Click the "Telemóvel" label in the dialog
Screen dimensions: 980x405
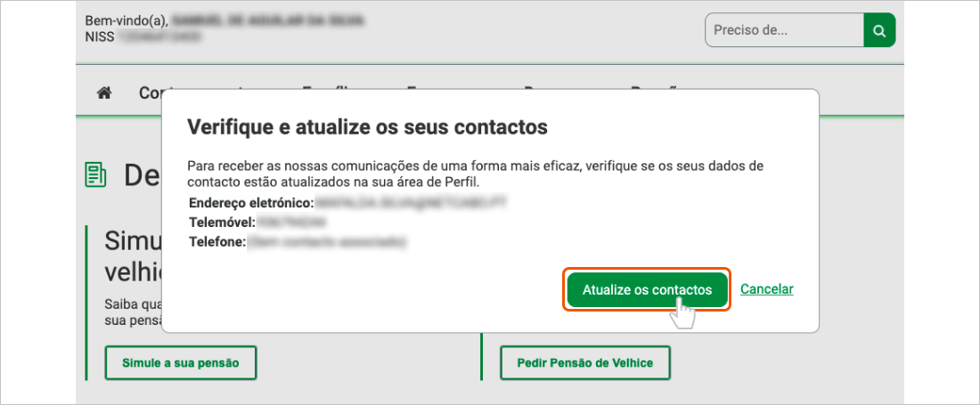coord(222,222)
